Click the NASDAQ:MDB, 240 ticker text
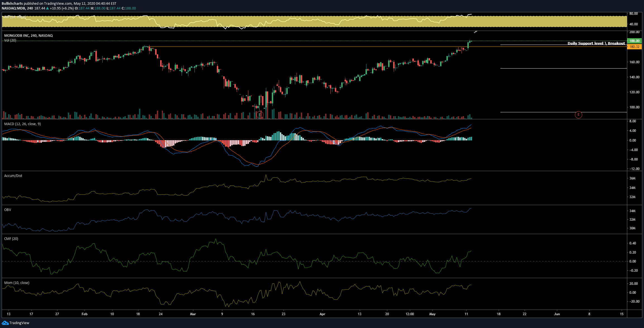 (17, 8)
